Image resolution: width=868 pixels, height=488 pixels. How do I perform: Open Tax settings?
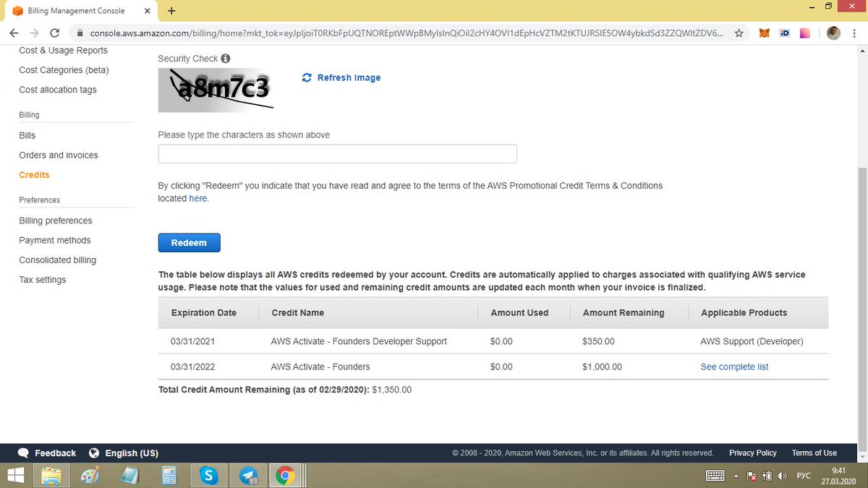coord(42,280)
